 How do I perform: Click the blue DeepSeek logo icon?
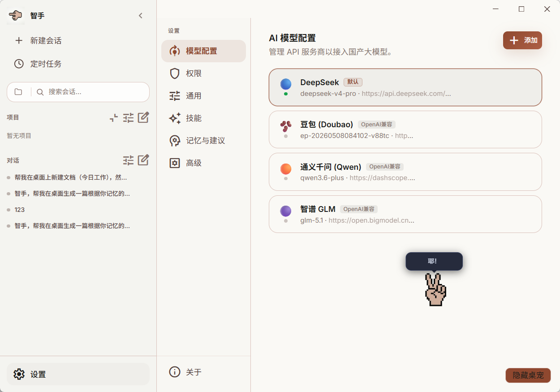pos(286,84)
